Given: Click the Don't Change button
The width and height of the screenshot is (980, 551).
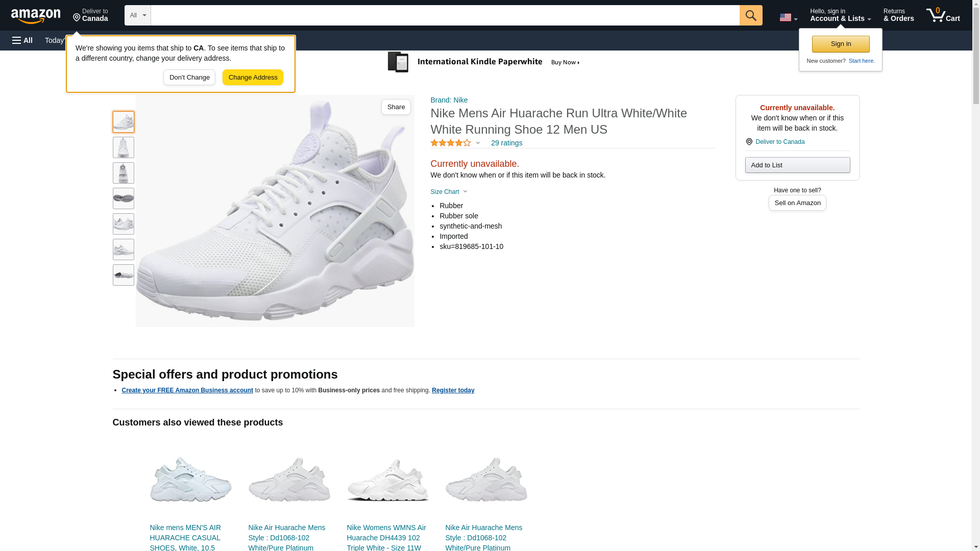Looking at the screenshot, I should pos(189,78).
